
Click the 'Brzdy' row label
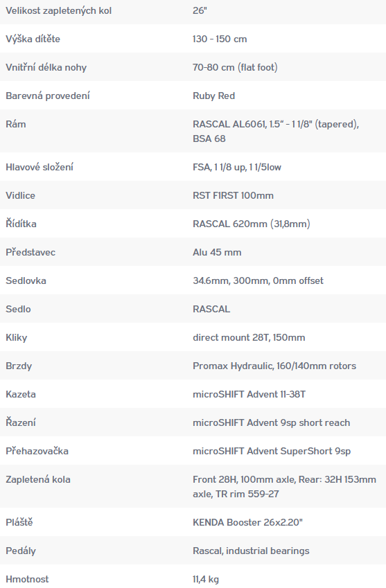(x=19, y=366)
